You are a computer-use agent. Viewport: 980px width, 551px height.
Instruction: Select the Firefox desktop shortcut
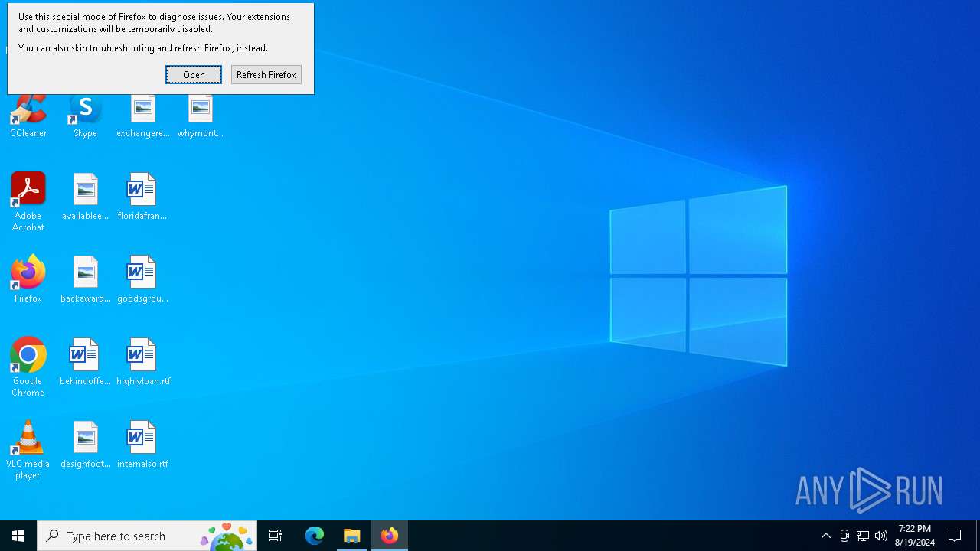(x=28, y=279)
